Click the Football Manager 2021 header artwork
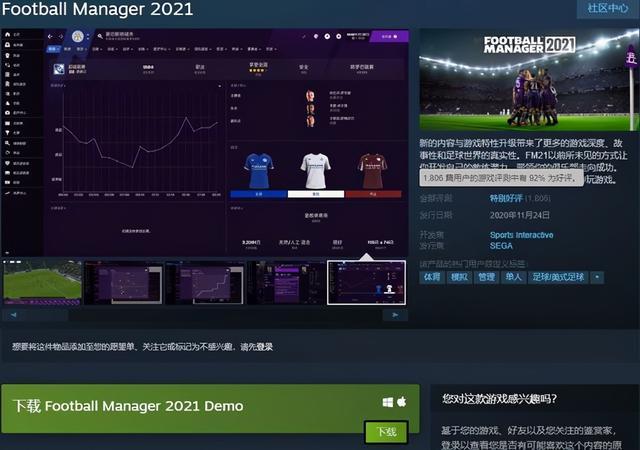This screenshot has width=640, height=450. click(x=529, y=80)
